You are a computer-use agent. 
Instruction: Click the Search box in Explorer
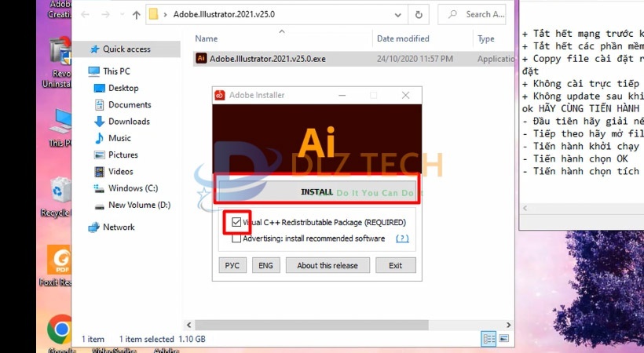(475, 14)
